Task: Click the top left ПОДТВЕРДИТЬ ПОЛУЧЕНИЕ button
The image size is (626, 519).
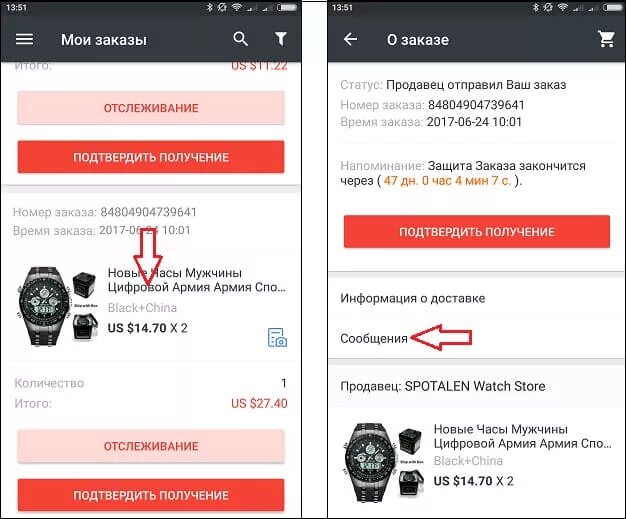Action: tap(151, 157)
